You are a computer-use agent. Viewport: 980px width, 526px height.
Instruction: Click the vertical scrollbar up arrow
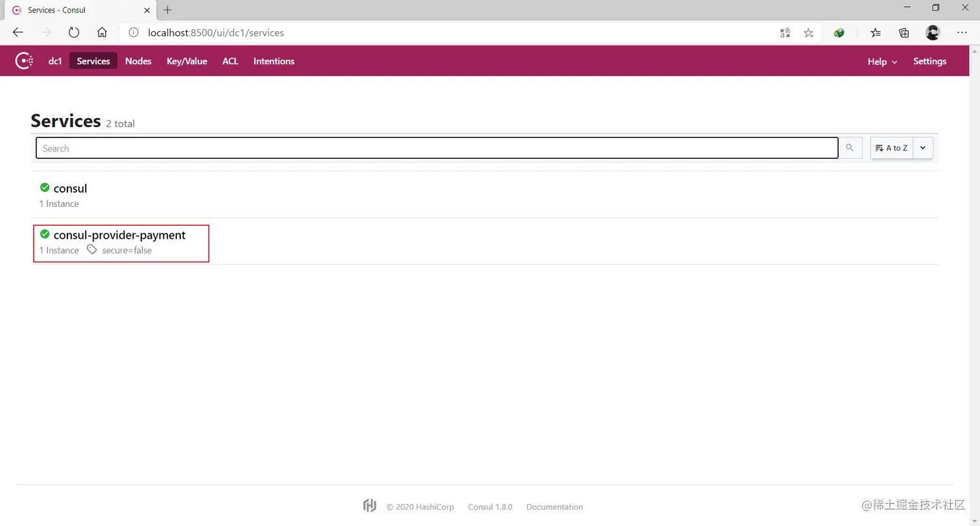(975, 51)
